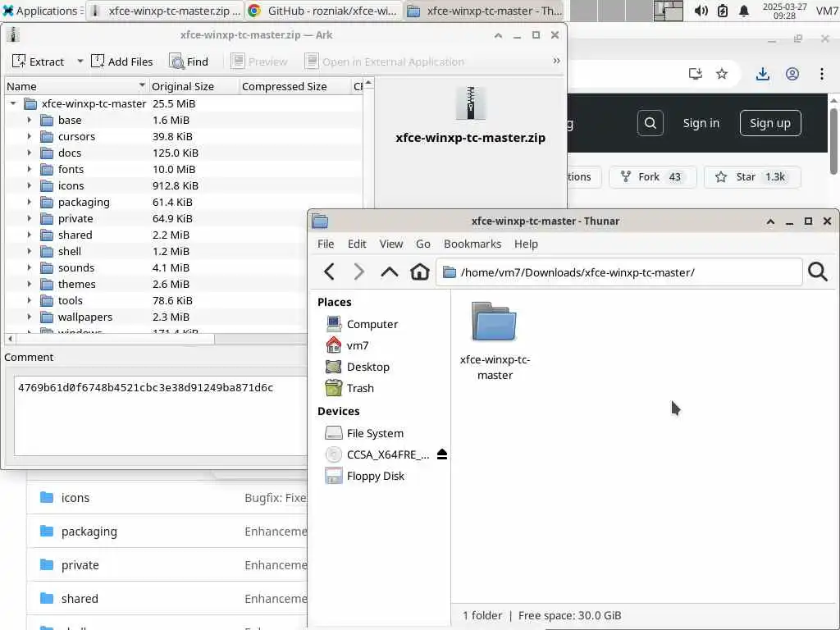The image size is (840, 630).
Task: Click the Extract button in Ark
Action: tap(38, 62)
